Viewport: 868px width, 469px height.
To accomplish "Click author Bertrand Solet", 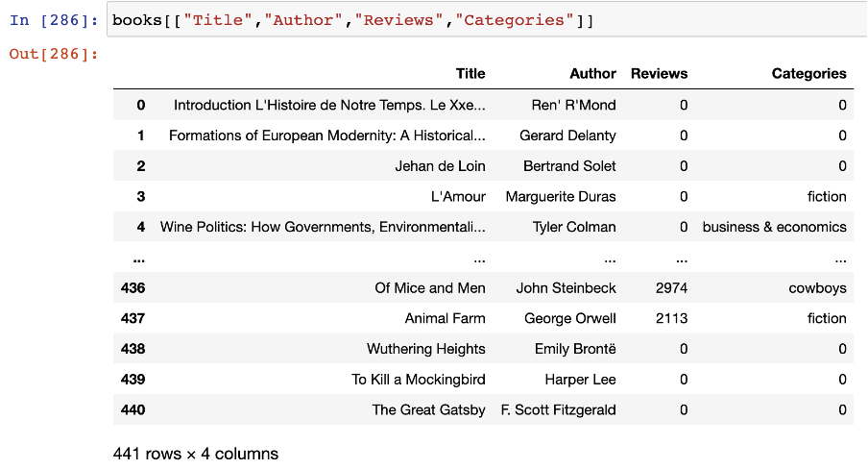I will pos(569,165).
